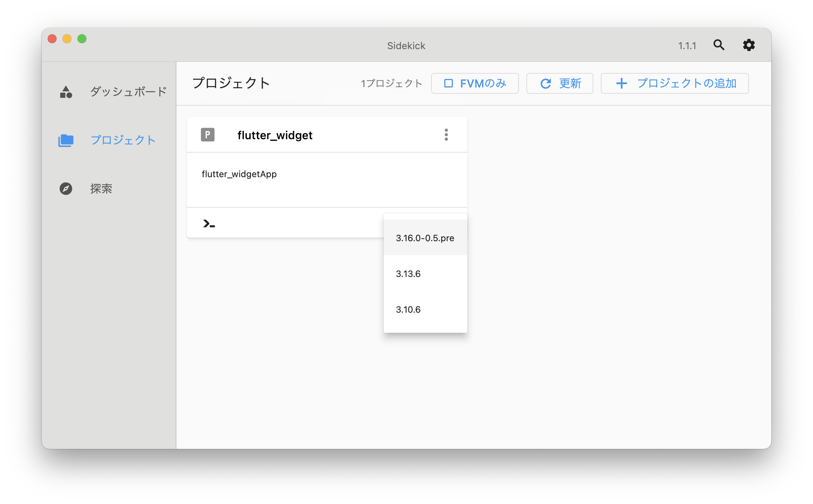The height and width of the screenshot is (504, 813).
Task: Open the three-dot menu on flutter_widget
Action: (x=446, y=135)
